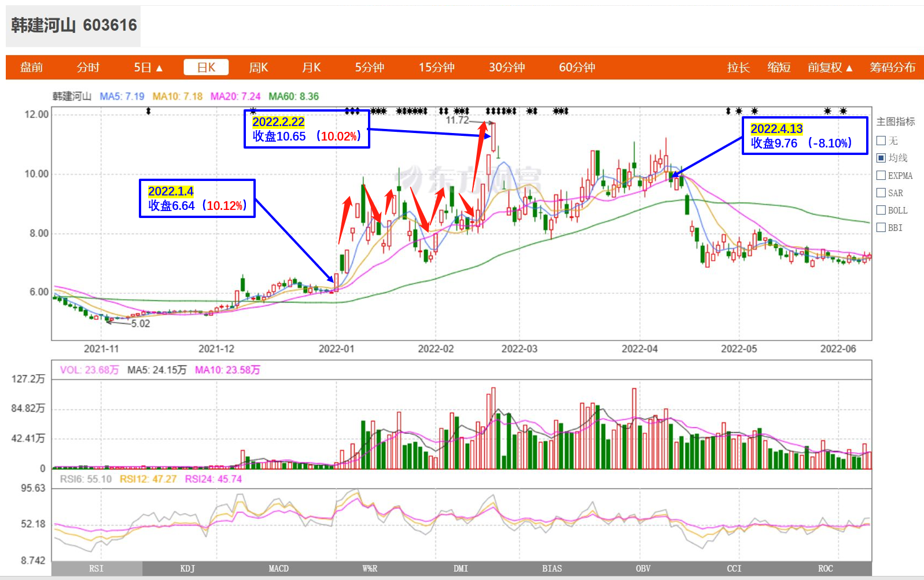Image resolution: width=924 pixels, height=580 pixels.
Task: Switch to the KDJ indicator tab
Action: tap(187, 568)
